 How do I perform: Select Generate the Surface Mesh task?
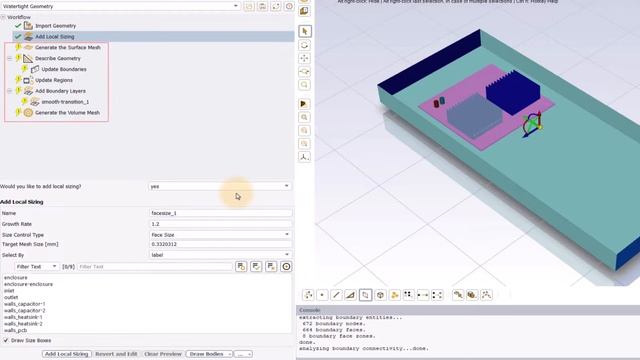68,47
